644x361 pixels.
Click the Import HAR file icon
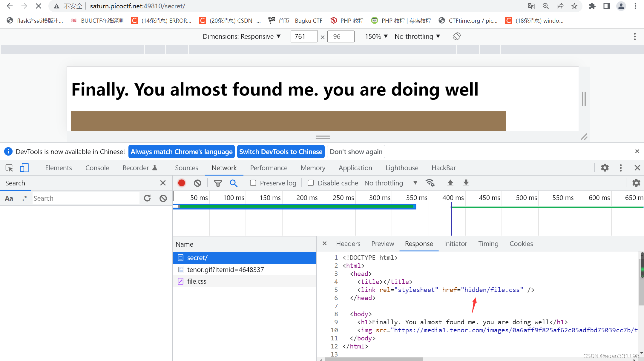point(450,183)
